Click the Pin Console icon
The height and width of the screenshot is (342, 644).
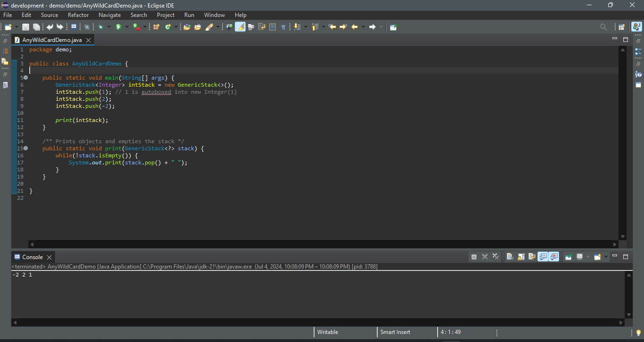point(569,257)
